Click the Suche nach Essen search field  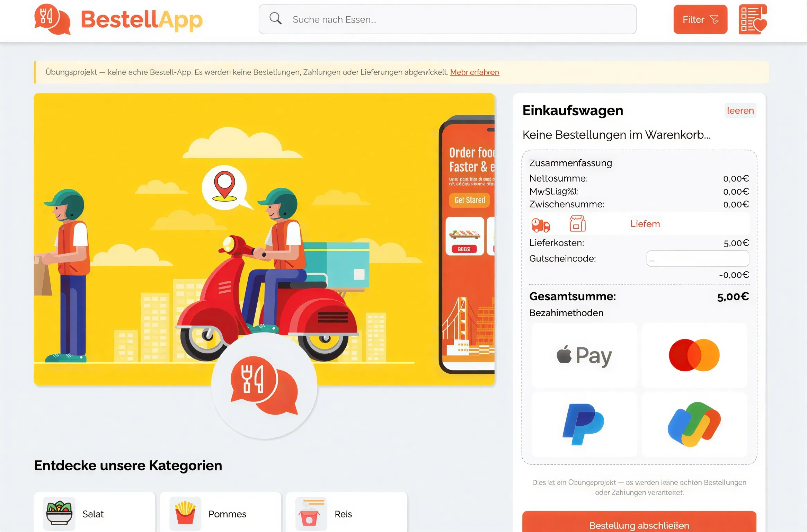(x=447, y=19)
